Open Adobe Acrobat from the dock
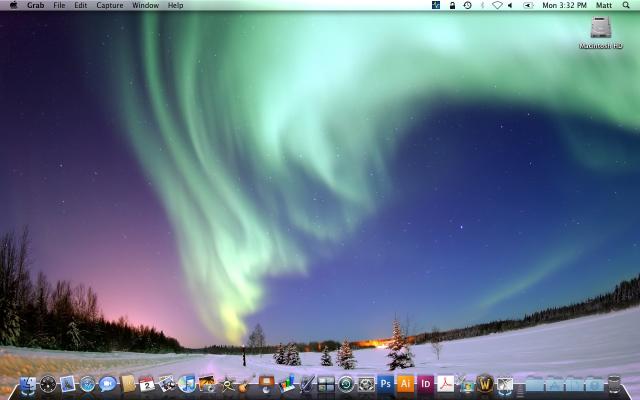640x400 pixels. click(x=445, y=383)
